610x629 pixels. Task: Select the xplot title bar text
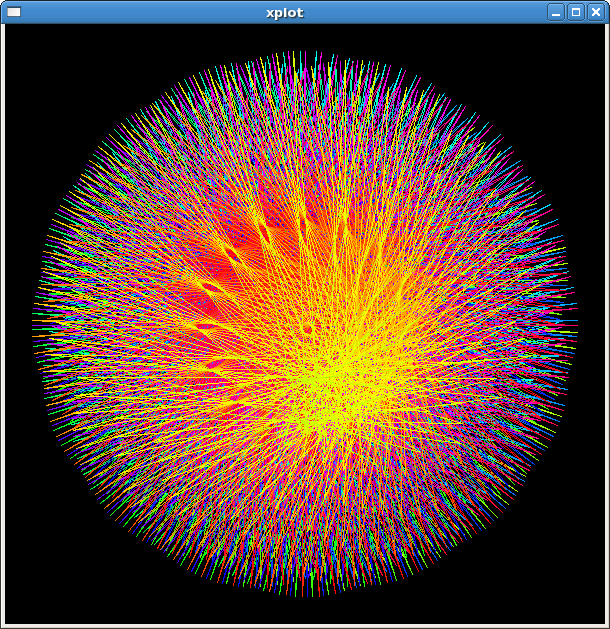click(x=285, y=13)
